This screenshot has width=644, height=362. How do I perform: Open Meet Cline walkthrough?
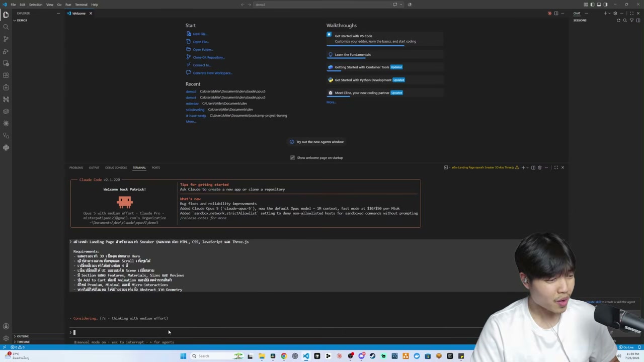tap(384, 93)
